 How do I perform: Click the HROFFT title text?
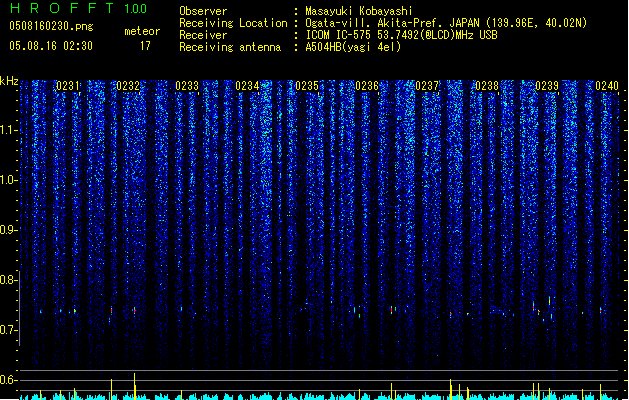click(62, 8)
